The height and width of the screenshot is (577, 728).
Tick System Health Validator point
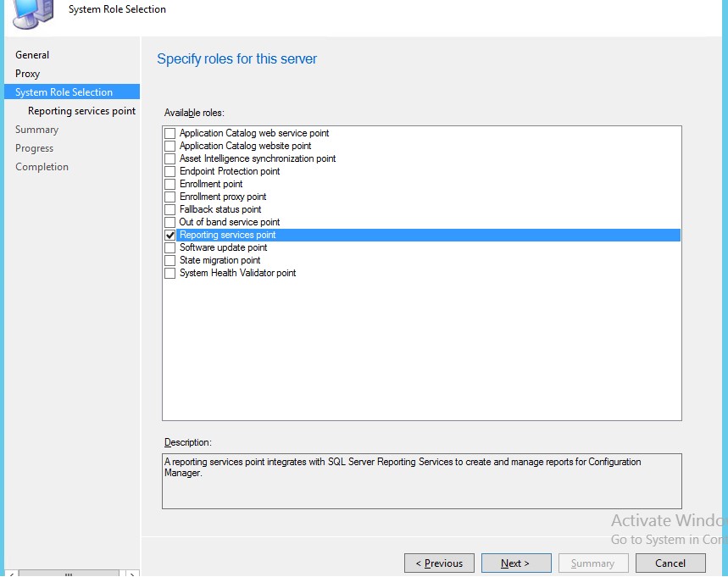coord(170,273)
